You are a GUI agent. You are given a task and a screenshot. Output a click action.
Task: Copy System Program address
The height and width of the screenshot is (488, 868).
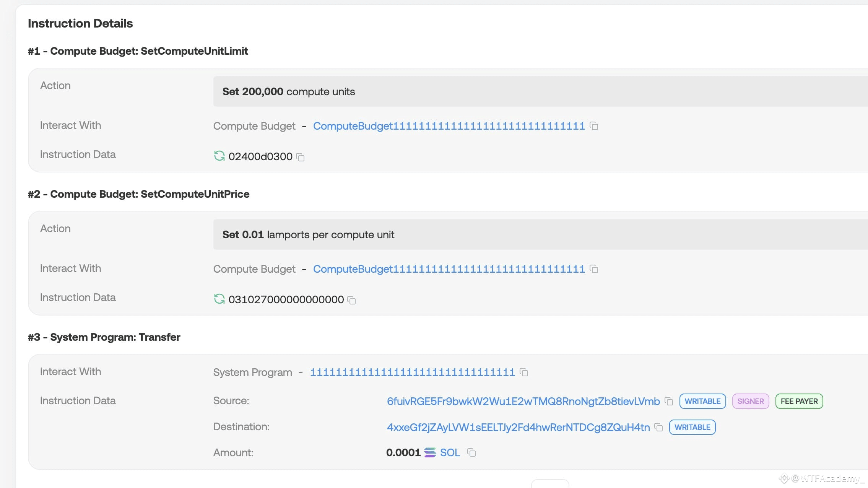(524, 372)
